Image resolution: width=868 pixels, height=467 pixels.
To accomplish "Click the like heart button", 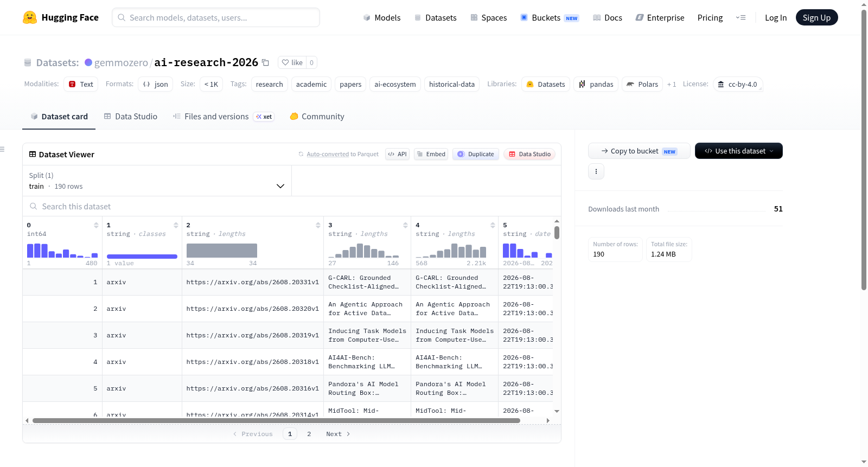I will 292,62.
